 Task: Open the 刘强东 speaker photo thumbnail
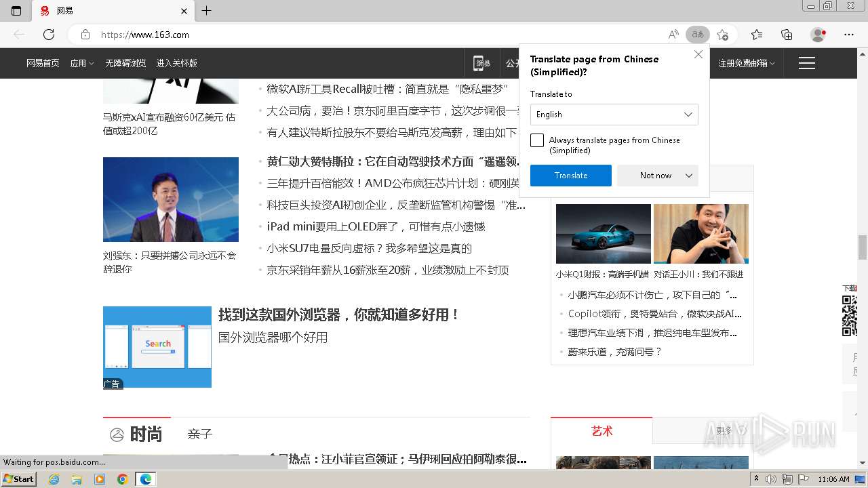[171, 199]
